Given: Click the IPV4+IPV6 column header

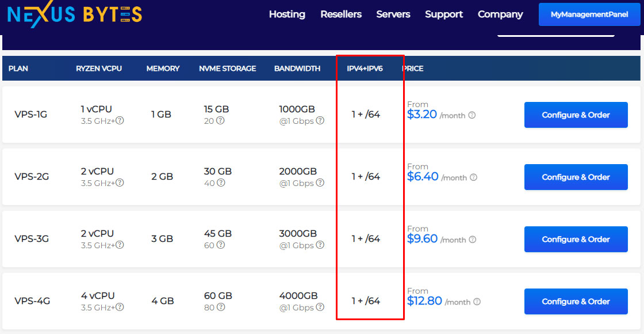Looking at the screenshot, I should click(365, 69).
